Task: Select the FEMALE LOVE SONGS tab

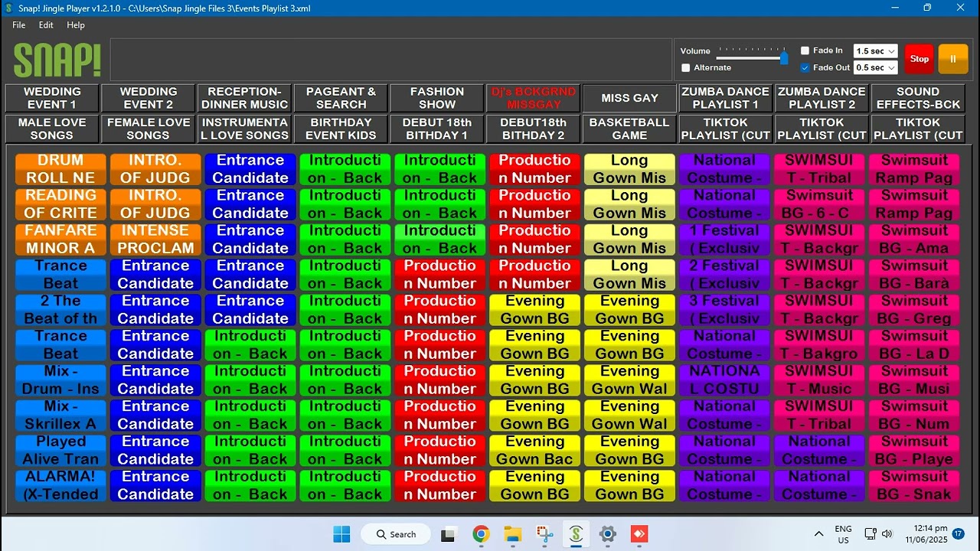Action: [149, 129]
